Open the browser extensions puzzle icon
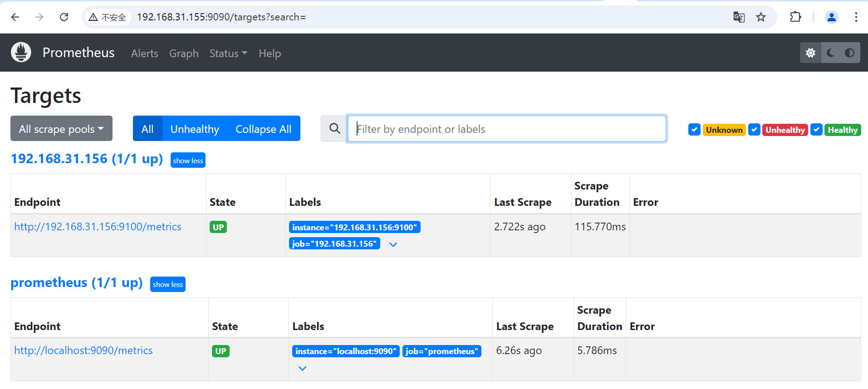868x389 pixels. pyautogui.click(x=795, y=17)
